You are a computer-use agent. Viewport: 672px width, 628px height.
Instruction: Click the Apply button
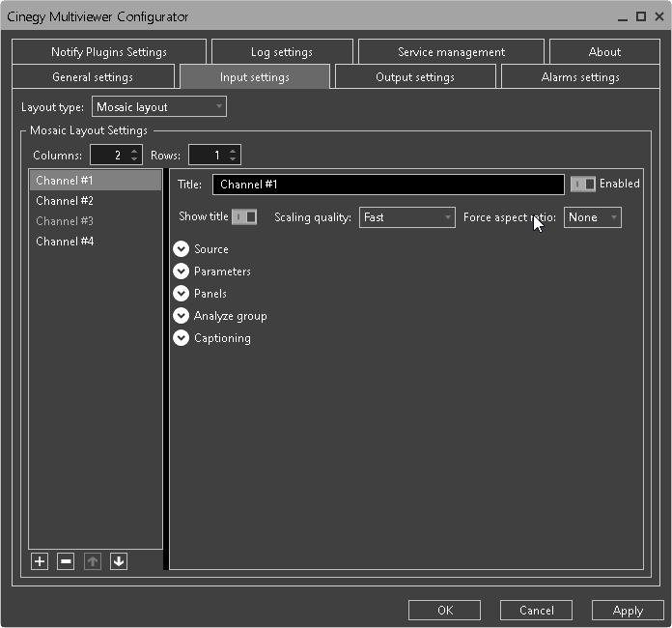point(628,610)
